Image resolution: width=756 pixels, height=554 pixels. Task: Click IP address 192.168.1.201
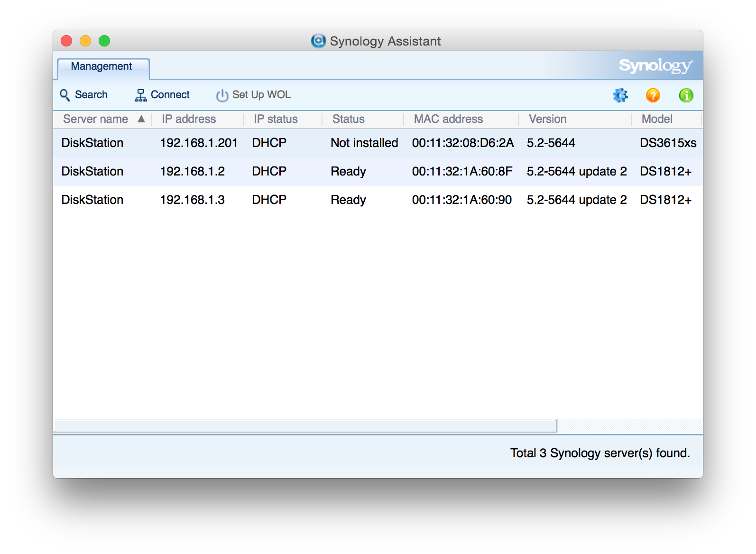[199, 143]
